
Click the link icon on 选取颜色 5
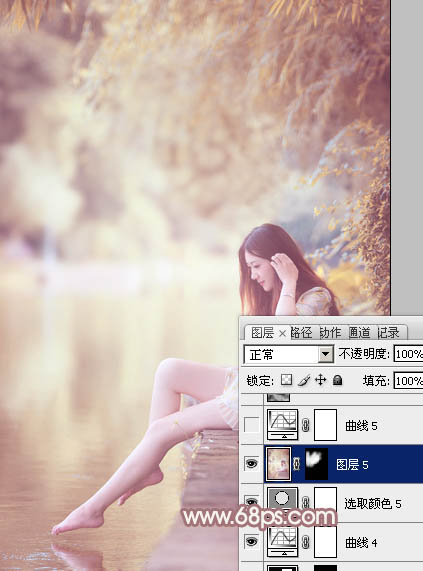[x=305, y=503]
